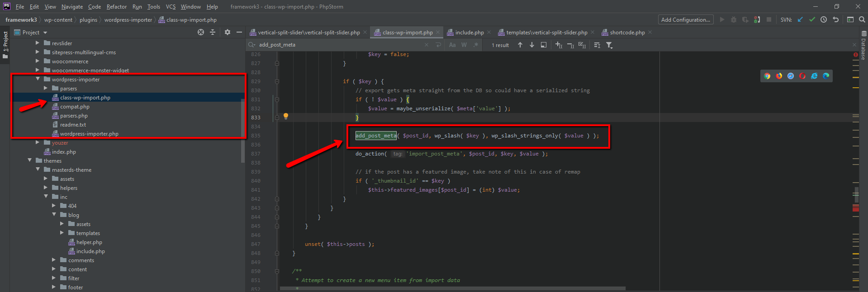Open the File menu
868x292 pixels.
pyautogui.click(x=20, y=6)
